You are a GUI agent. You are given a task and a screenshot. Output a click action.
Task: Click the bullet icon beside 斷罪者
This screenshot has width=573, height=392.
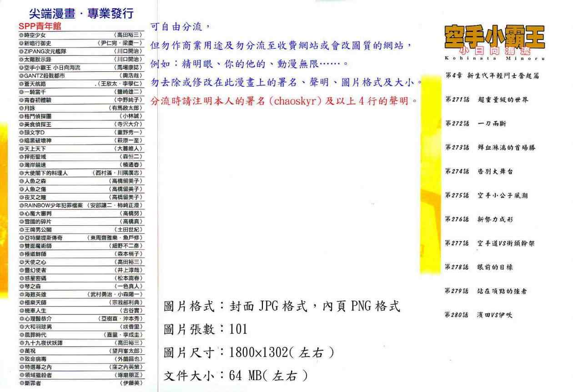21,383
